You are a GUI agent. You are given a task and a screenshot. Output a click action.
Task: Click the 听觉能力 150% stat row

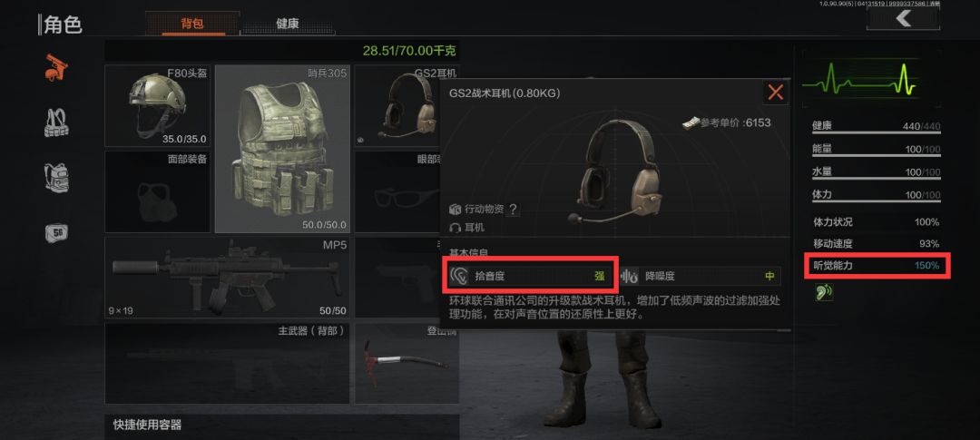tap(876, 266)
